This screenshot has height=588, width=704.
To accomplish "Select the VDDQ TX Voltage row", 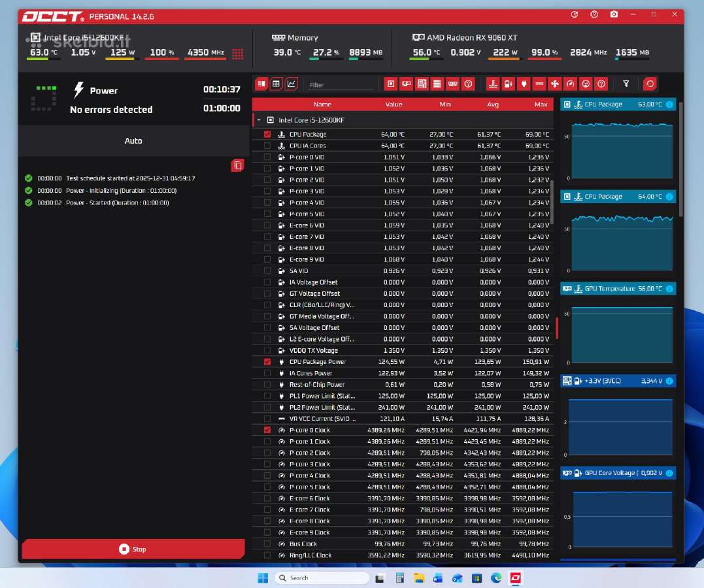I will [403, 351].
